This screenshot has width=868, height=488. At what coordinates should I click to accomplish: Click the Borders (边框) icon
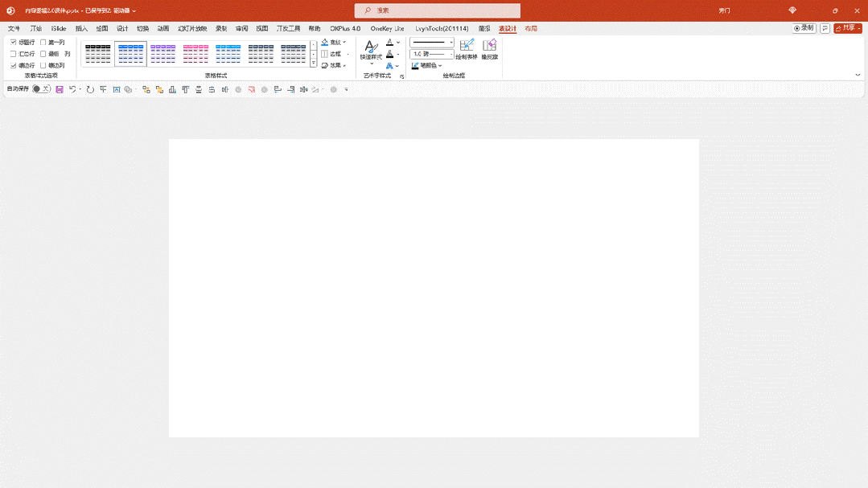pos(325,54)
